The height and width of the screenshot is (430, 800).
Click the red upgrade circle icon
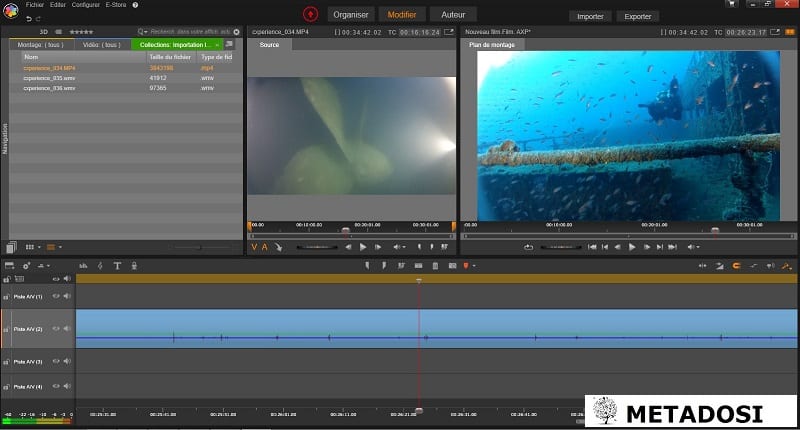pyautogui.click(x=310, y=14)
